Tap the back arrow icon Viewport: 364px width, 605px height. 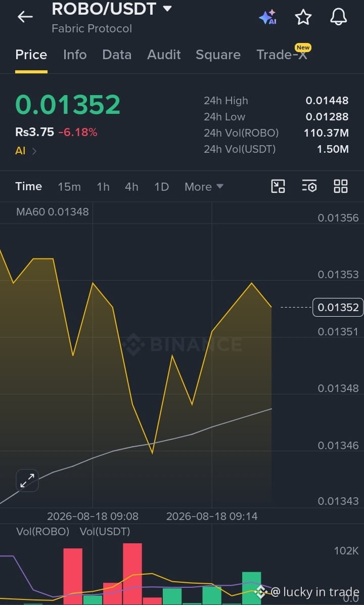point(25,17)
